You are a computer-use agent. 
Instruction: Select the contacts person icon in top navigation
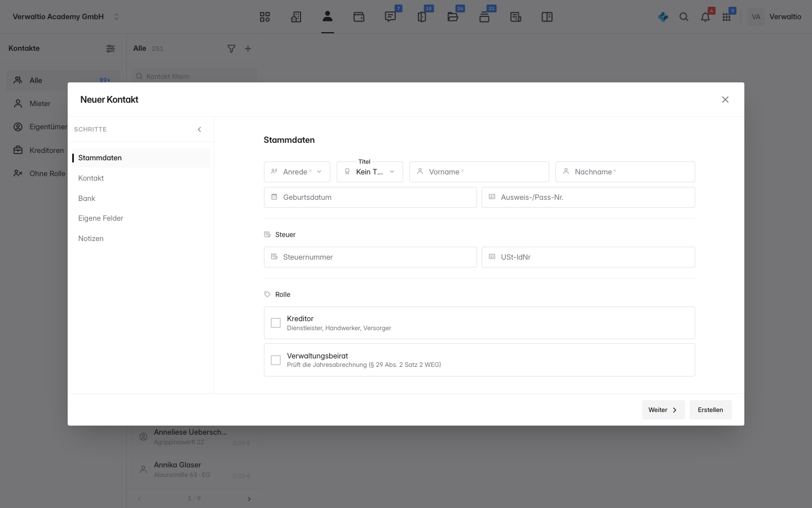(x=328, y=16)
